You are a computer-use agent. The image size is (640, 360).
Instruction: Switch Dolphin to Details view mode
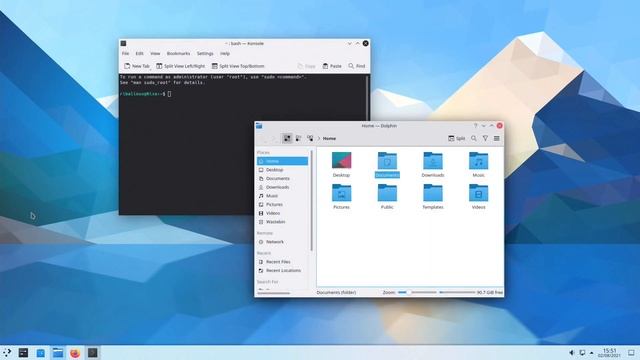(x=310, y=138)
